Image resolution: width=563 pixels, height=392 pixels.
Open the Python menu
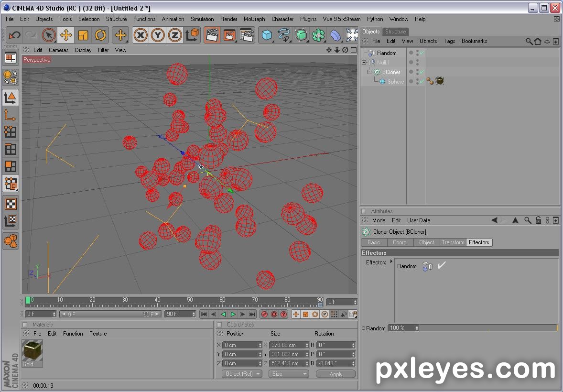tap(375, 19)
